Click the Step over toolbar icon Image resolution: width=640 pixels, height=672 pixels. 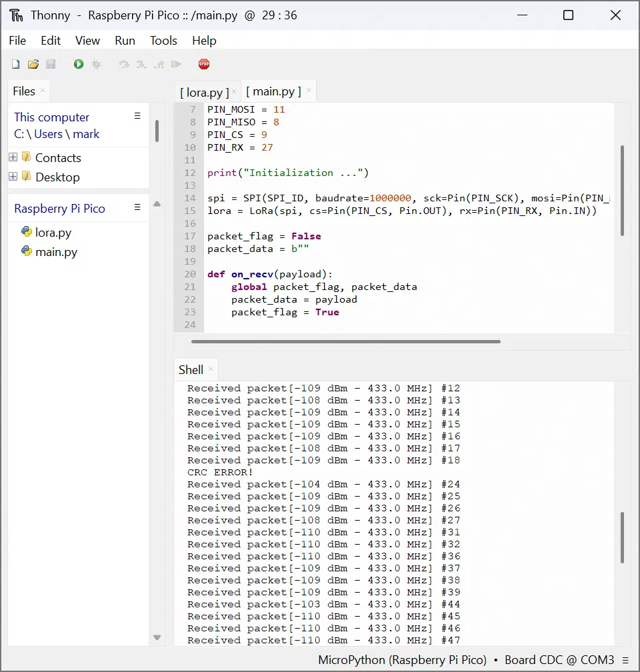[124, 64]
